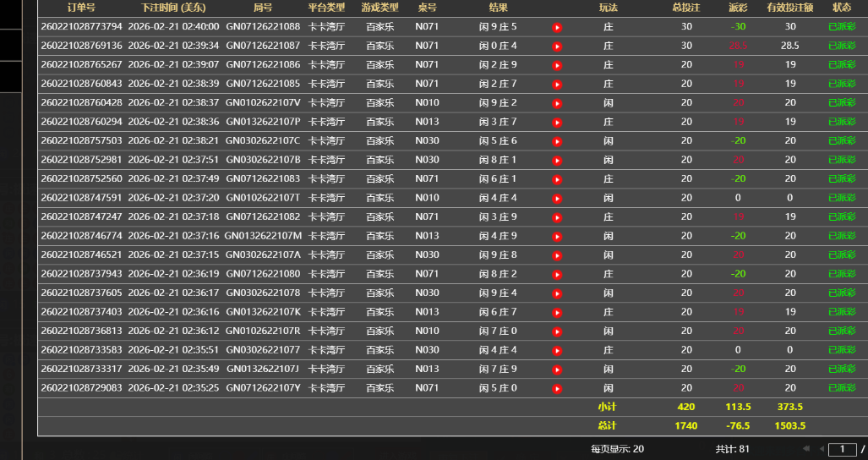
Task: Click the play icon for order 260221028747591
Action: [557, 198]
